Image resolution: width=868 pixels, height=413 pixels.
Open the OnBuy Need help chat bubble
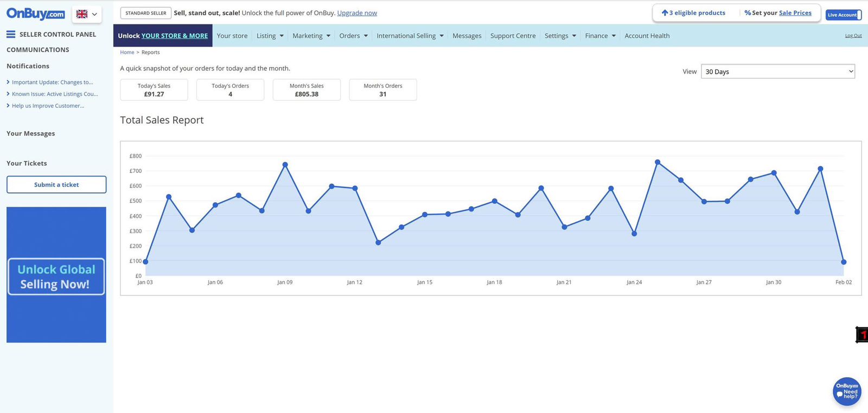coord(846,391)
